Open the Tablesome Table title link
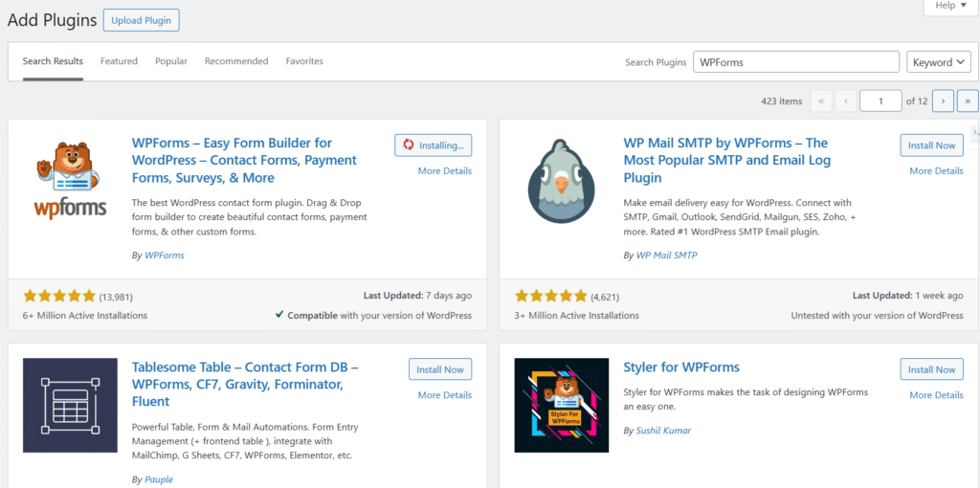 tap(245, 385)
